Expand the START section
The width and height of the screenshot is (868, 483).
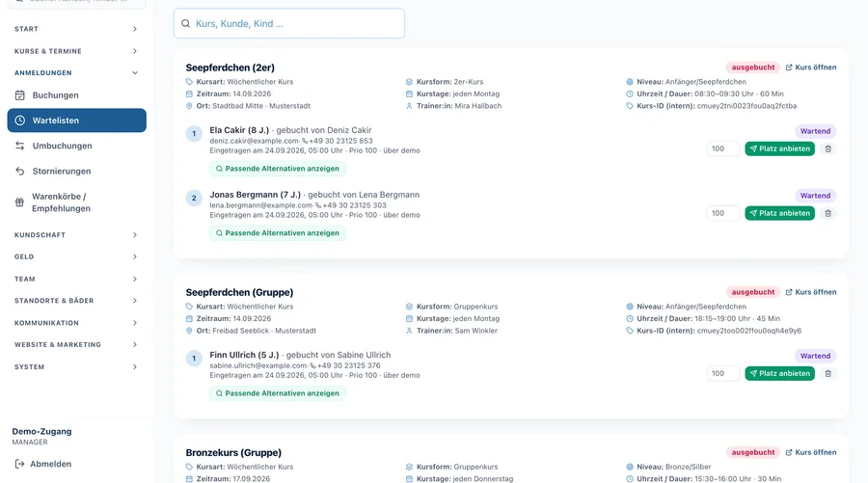coord(76,29)
